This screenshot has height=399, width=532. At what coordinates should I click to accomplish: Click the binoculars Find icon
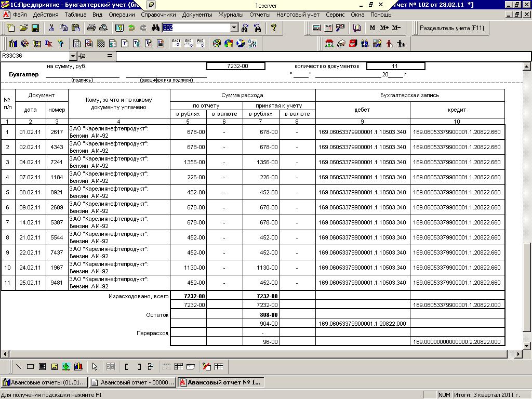tap(155, 28)
